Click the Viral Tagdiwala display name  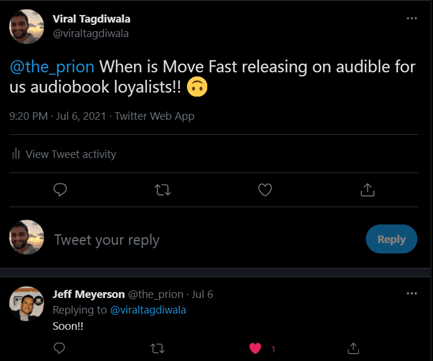coord(91,19)
